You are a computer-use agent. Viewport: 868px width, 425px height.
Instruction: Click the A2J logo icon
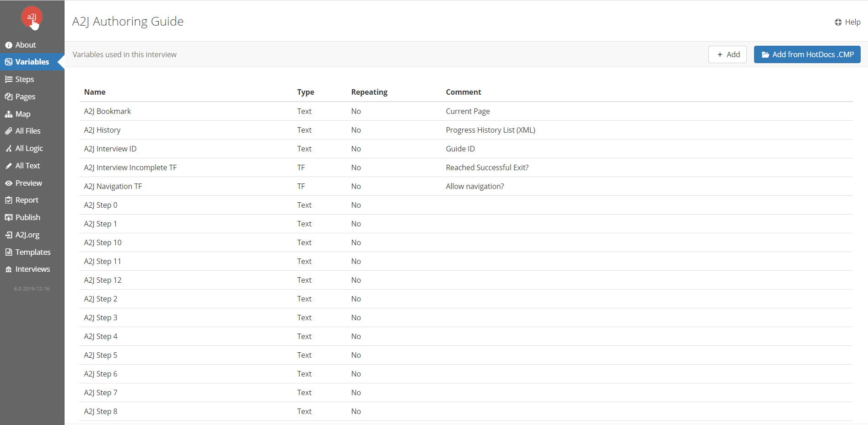click(x=32, y=18)
